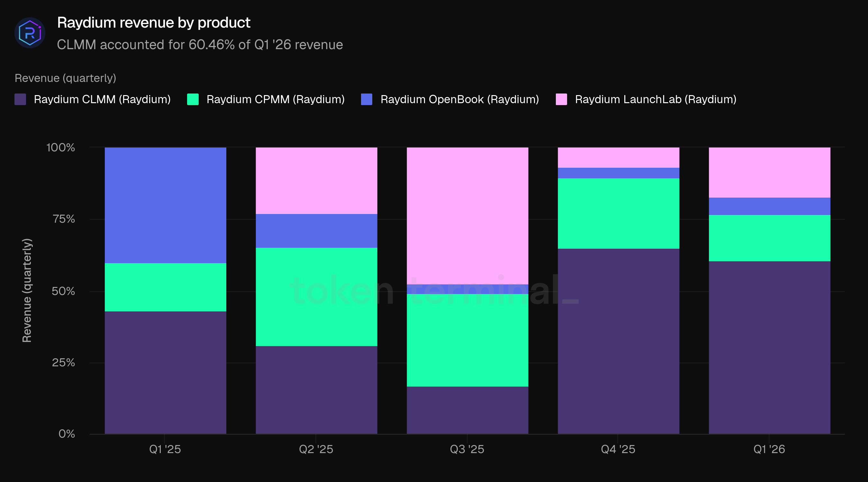Click the Raydium logo icon
Image resolution: width=868 pixels, height=482 pixels.
[30, 33]
